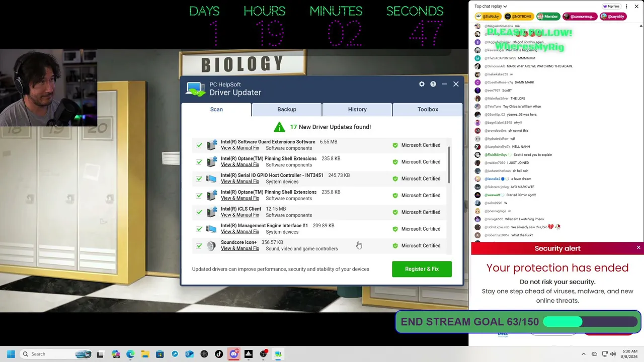The width and height of the screenshot is (644, 362).
Task: Click the @NOTRDME chat chip
Action: pyautogui.click(x=518, y=17)
